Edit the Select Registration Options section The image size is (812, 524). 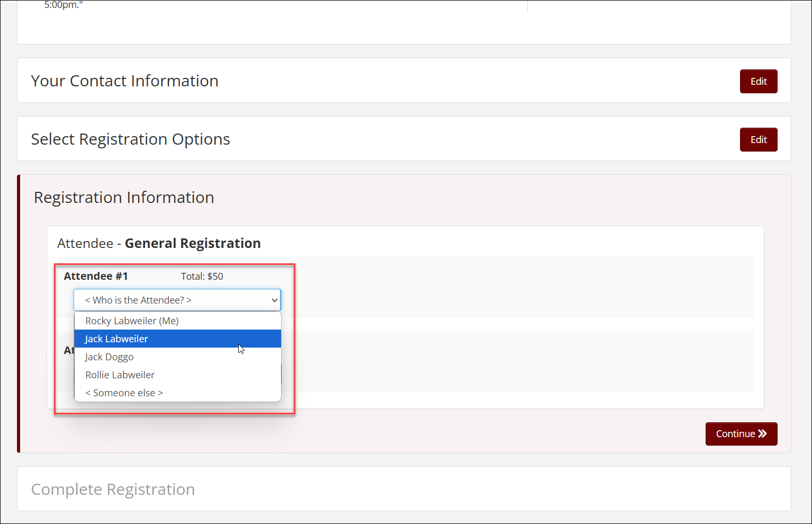[x=758, y=140]
